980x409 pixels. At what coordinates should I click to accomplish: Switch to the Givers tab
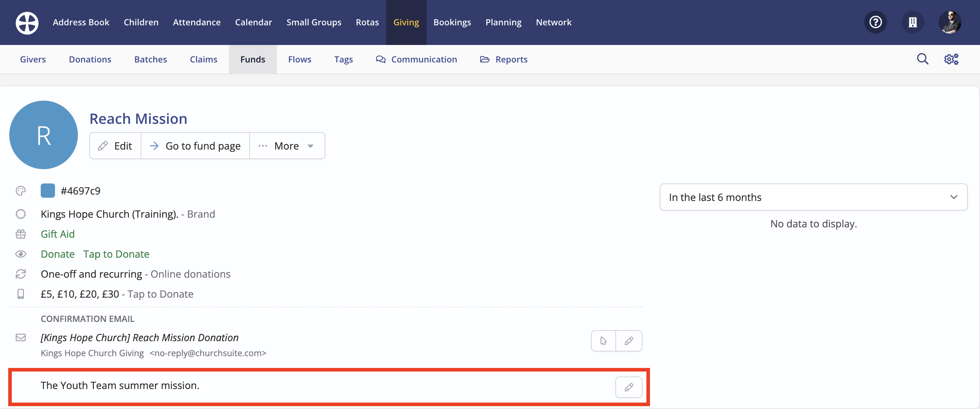(x=33, y=59)
